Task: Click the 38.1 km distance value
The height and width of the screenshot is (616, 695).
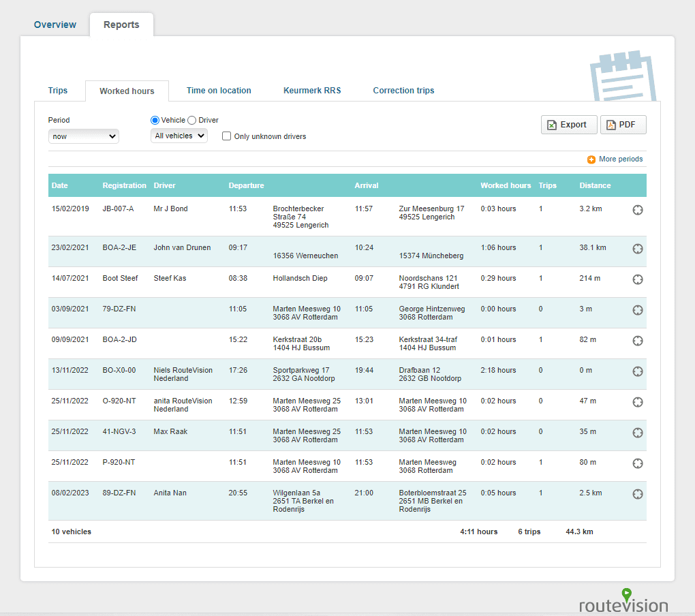Action: pyautogui.click(x=593, y=248)
